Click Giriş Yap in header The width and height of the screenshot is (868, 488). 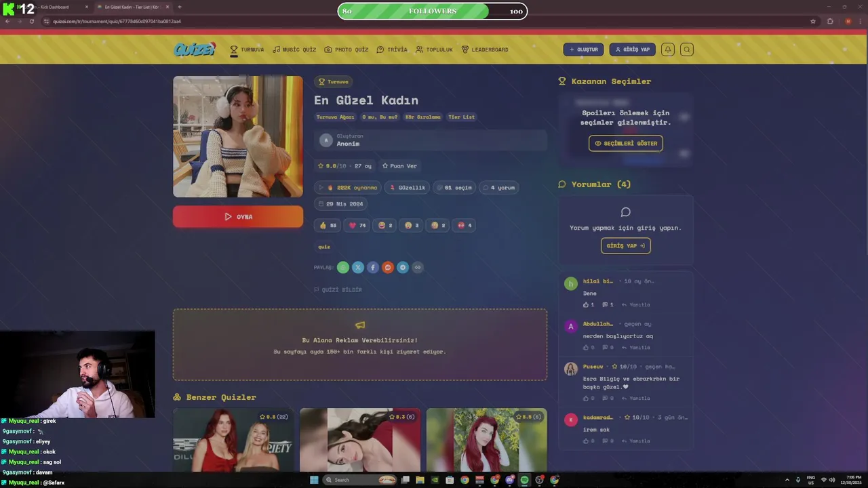(x=632, y=49)
